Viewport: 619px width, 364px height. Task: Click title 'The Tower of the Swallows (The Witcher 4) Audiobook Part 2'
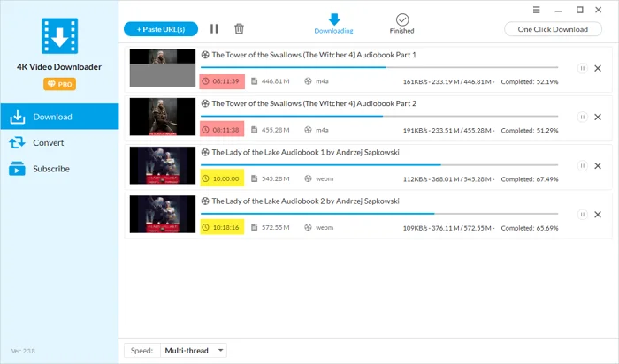pos(314,103)
